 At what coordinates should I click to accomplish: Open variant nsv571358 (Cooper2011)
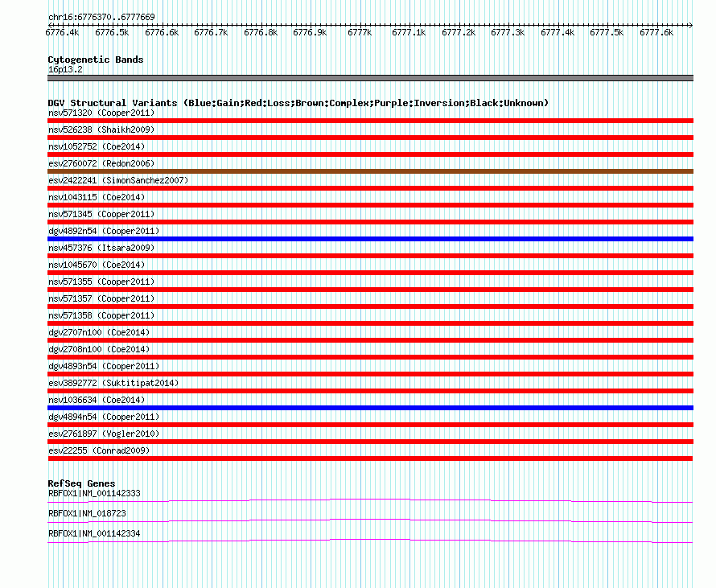click(101, 315)
